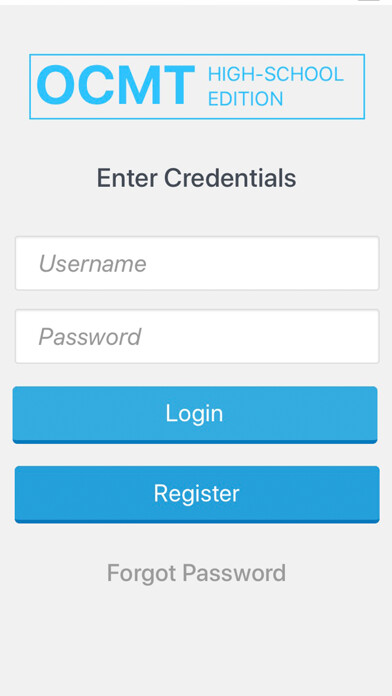The image size is (392, 696).
Task: Click the word EDITION in the logo
Action: pyautogui.click(x=245, y=99)
